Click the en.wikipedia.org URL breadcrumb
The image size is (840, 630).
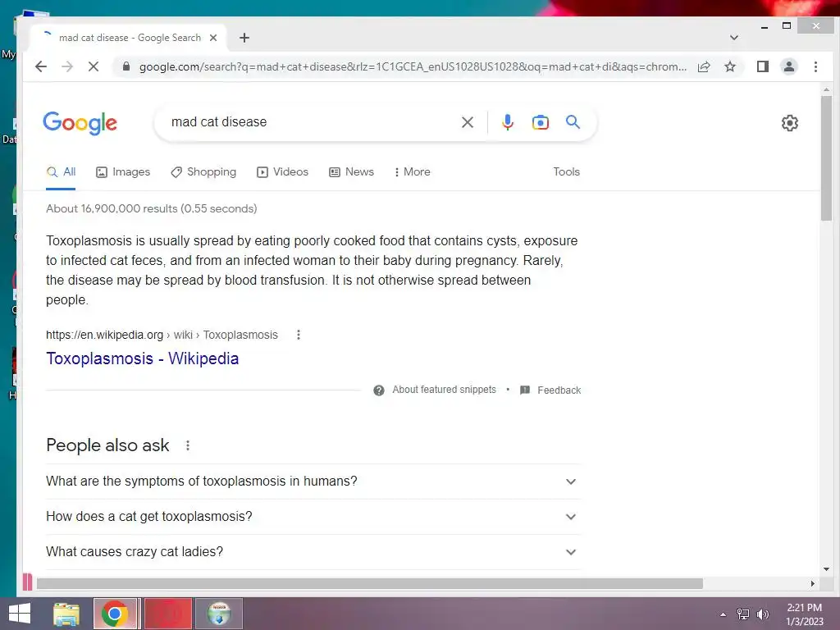[x=162, y=335]
